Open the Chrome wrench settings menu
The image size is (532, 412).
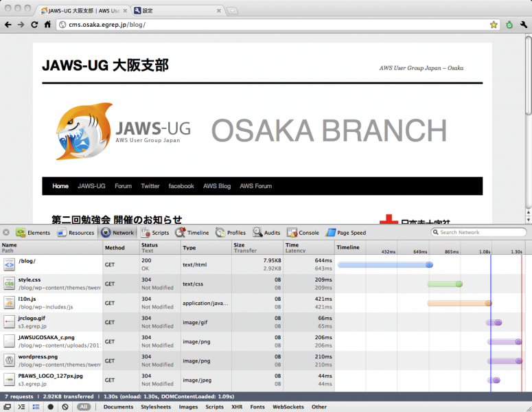(523, 24)
